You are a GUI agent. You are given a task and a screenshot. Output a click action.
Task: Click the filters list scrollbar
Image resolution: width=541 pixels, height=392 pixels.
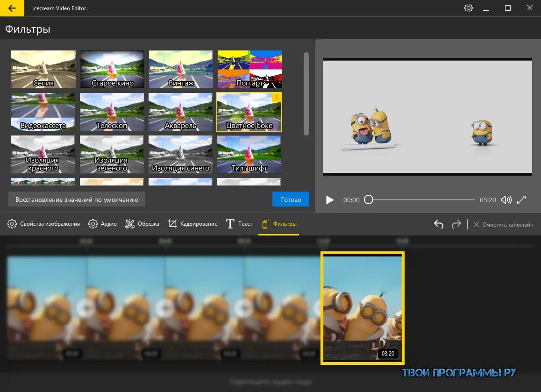[x=306, y=94]
